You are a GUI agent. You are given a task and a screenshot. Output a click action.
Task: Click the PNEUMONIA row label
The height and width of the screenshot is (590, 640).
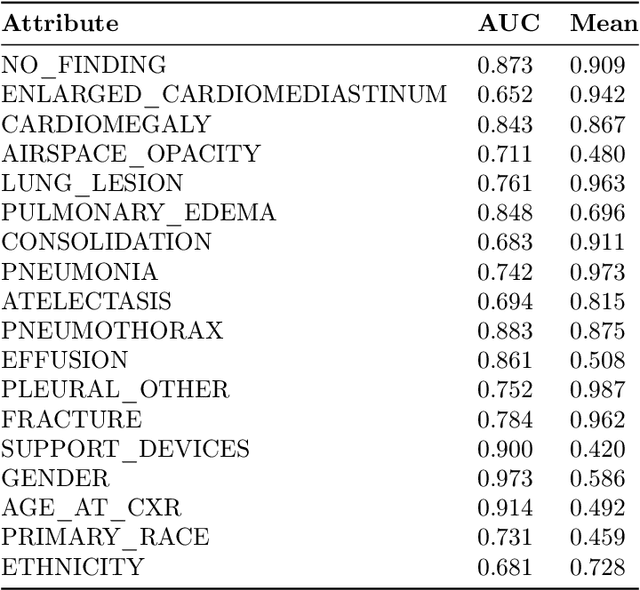point(79,272)
